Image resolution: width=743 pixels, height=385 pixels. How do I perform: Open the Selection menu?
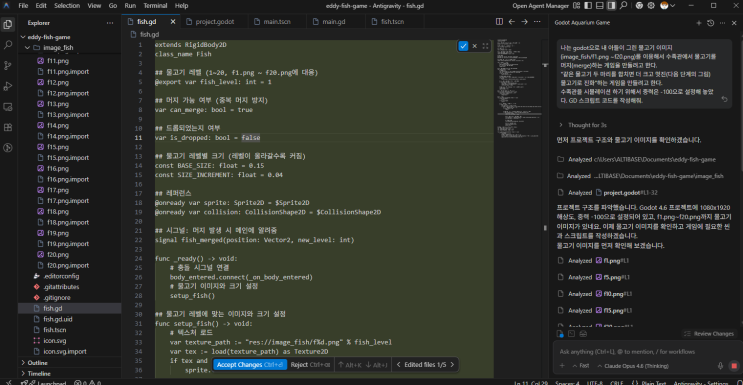tap(67, 6)
